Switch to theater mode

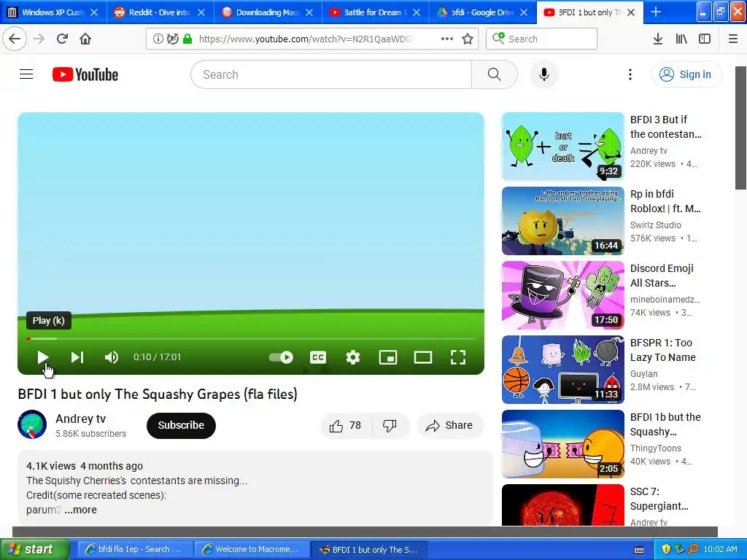422,357
